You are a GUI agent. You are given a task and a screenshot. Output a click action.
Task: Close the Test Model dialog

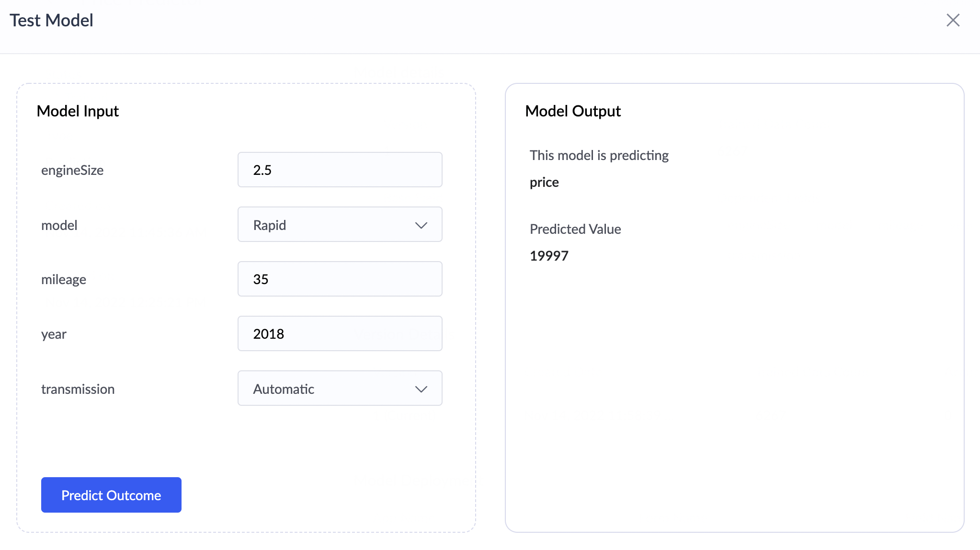(953, 20)
